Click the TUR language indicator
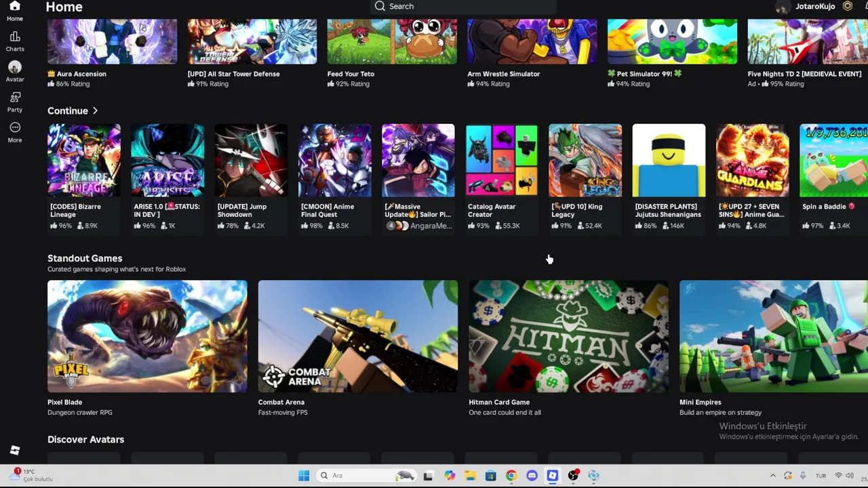Viewport: 868px width, 488px height. click(821, 476)
